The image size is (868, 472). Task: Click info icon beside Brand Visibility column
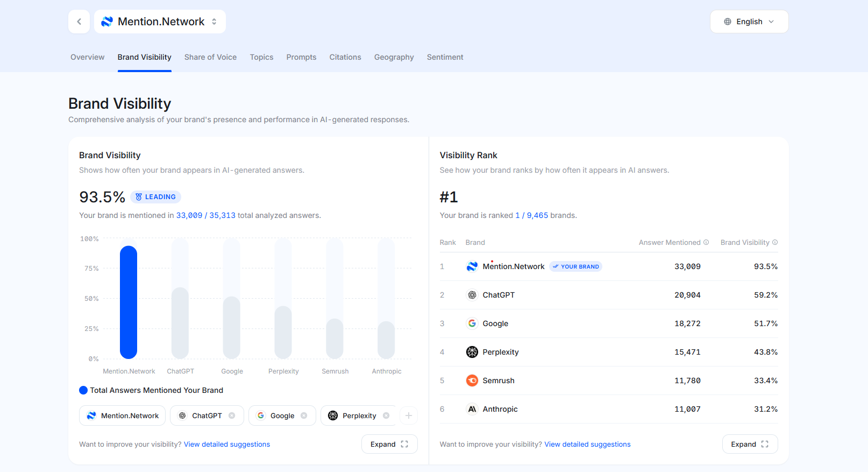coord(775,242)
